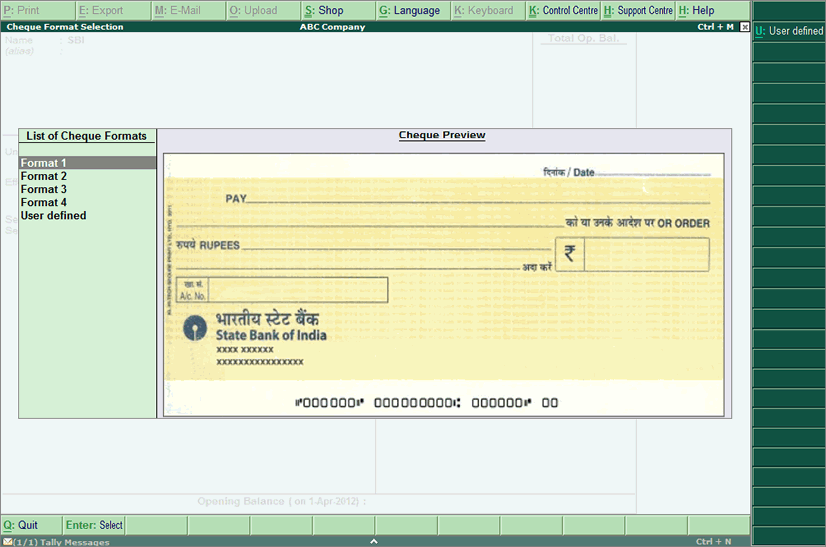Choose the Upload option in top bar
This screenshot has height=547, width=826.
264,11
